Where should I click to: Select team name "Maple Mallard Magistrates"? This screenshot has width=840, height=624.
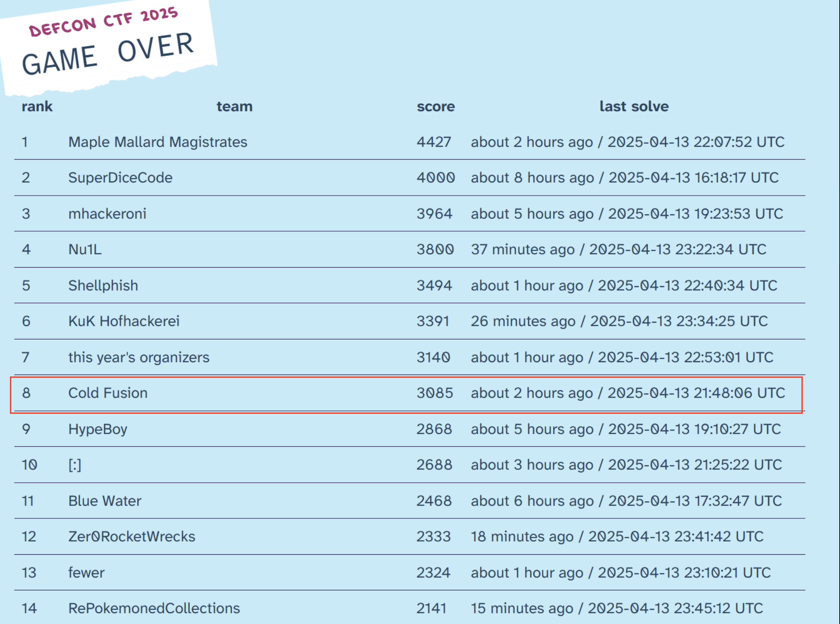tap(158, 142)
